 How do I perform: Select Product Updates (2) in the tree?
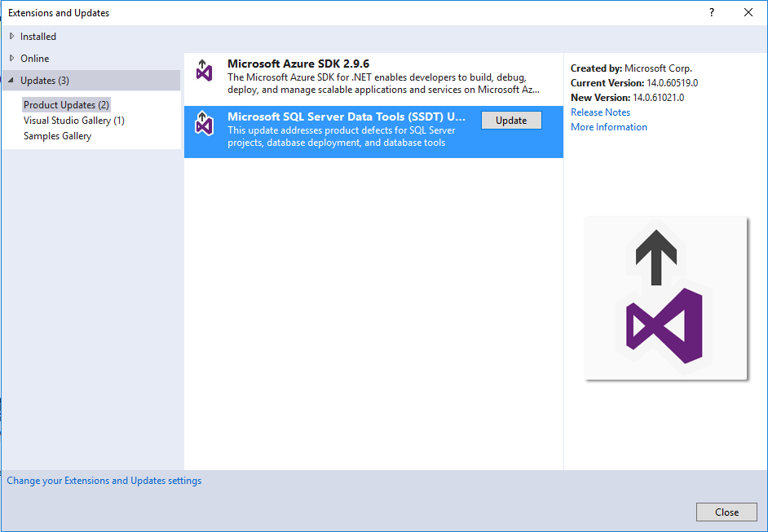(x=67, y=105)
